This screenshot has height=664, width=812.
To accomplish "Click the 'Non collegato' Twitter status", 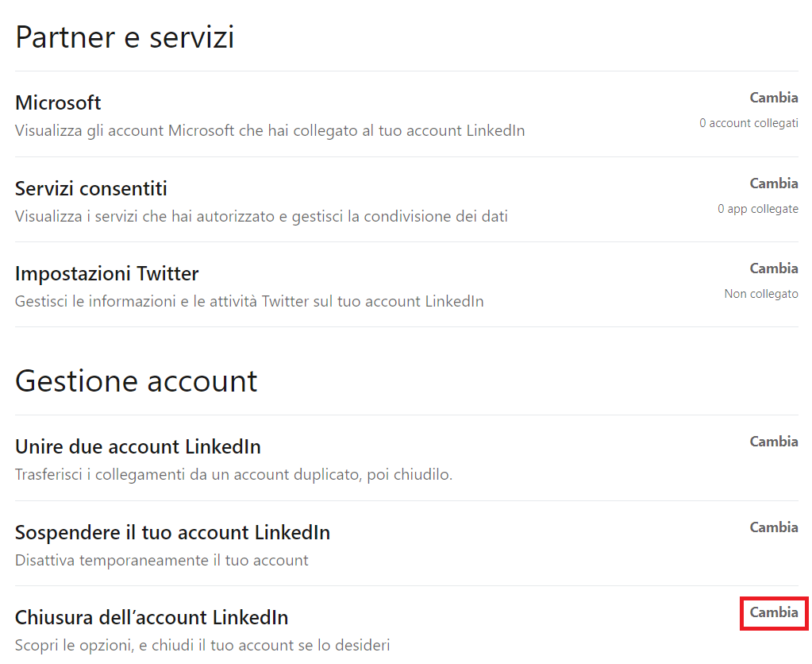I will click(x=760, y=294).
